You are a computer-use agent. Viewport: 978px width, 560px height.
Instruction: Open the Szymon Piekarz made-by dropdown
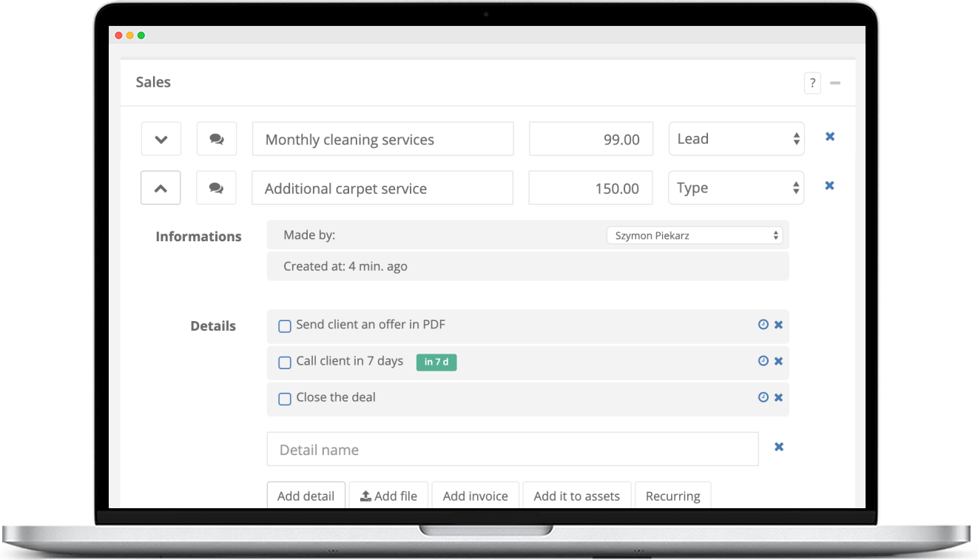pyautogui.click(x=694, y=235)
